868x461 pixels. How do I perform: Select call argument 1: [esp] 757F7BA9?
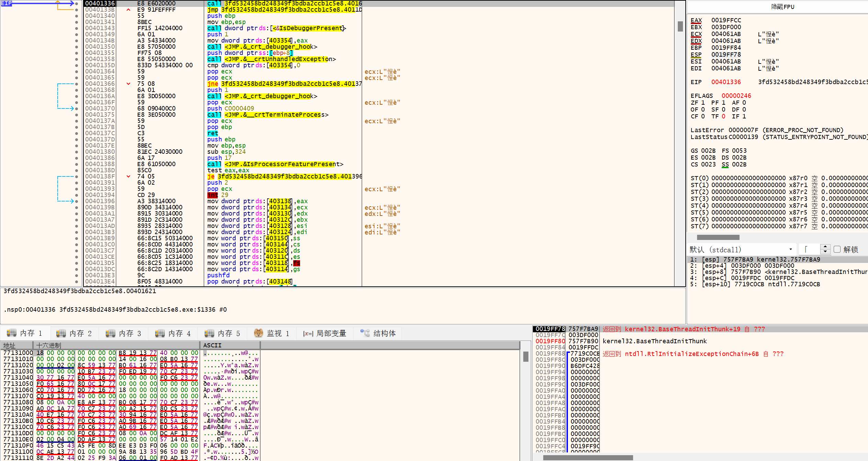click(x=777, y=260)
